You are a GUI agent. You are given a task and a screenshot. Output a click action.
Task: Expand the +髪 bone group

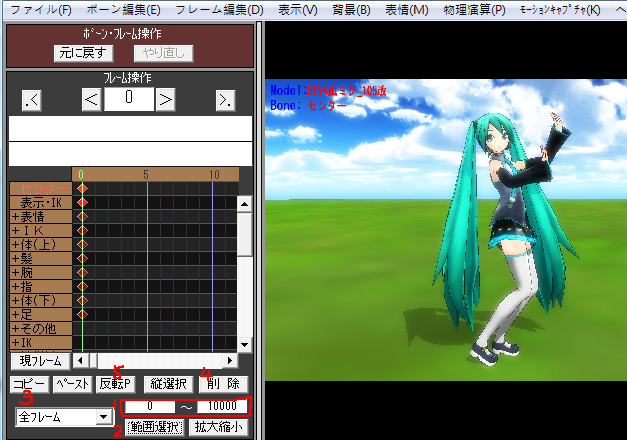(41, 258)
